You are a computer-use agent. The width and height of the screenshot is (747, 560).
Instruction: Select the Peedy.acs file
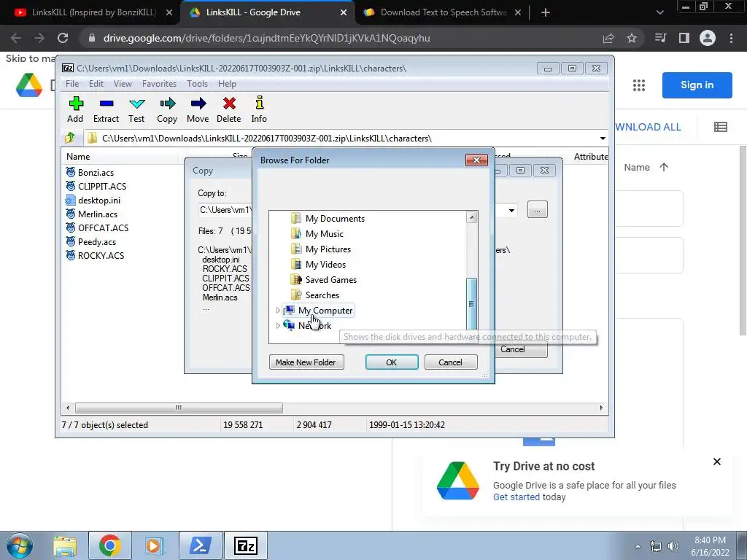(x=97, y=242)
